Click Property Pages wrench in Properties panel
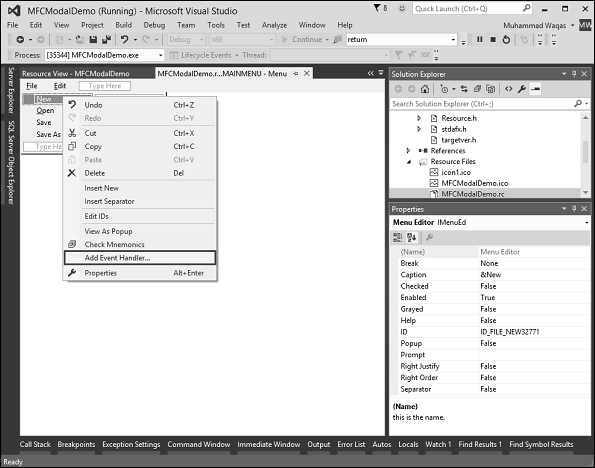 coord(430,238)
